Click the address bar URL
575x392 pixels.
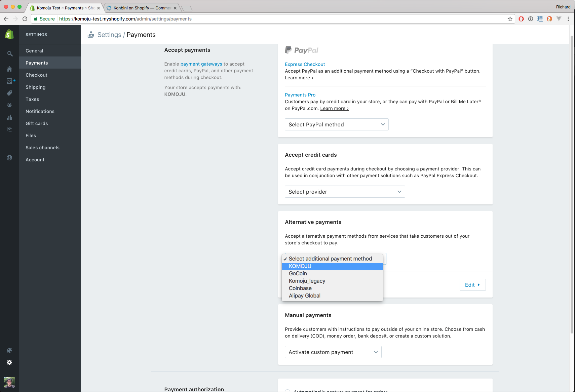point(125,19)
